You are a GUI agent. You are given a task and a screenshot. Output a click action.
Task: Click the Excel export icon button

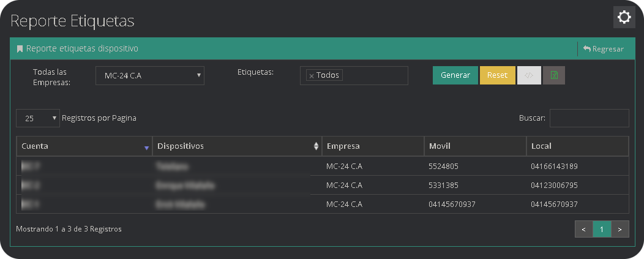coord(554,75)
